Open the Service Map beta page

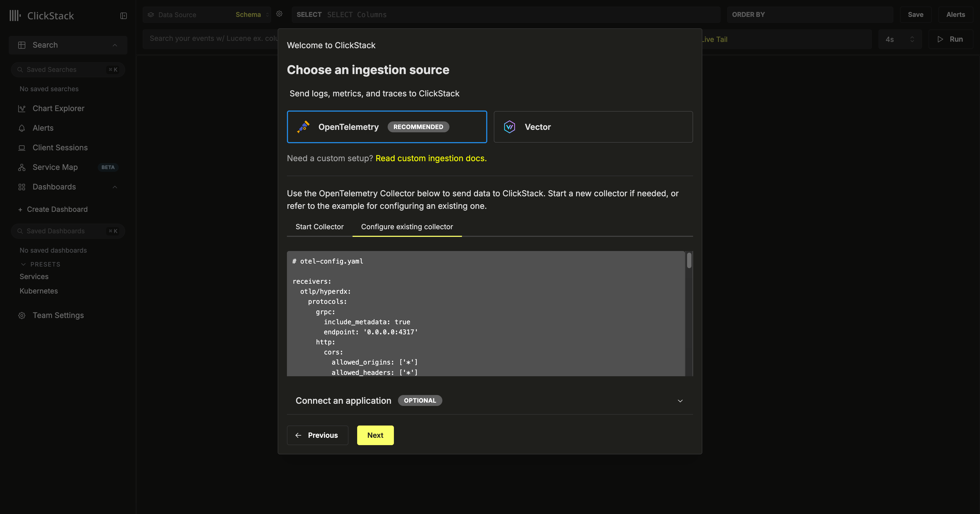coord(55,167)
